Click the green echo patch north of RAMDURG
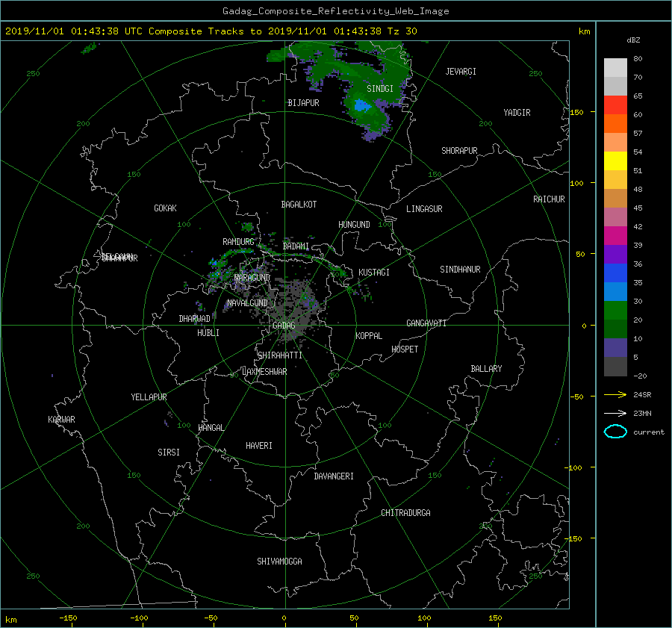The height and width of the screenshot is (628, 672). (x=247, y=226)
